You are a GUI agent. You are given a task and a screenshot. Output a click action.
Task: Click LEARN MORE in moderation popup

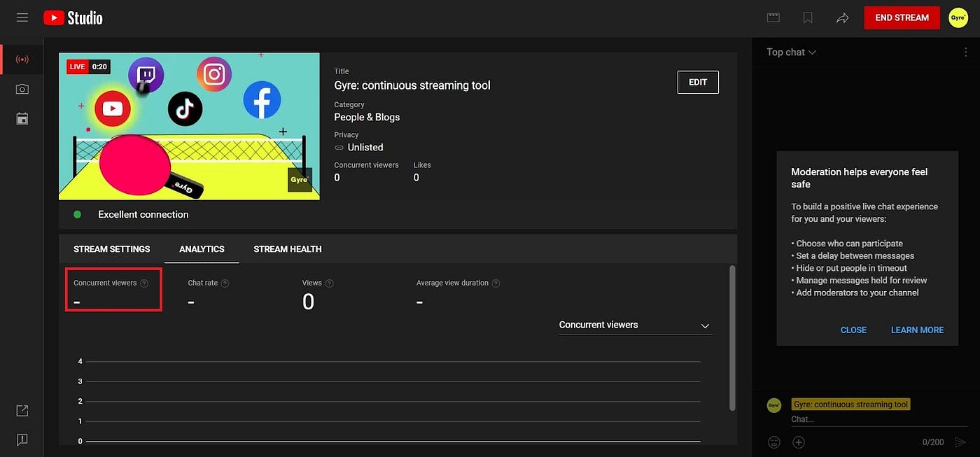pyautogui.click(x=917, y=330)
